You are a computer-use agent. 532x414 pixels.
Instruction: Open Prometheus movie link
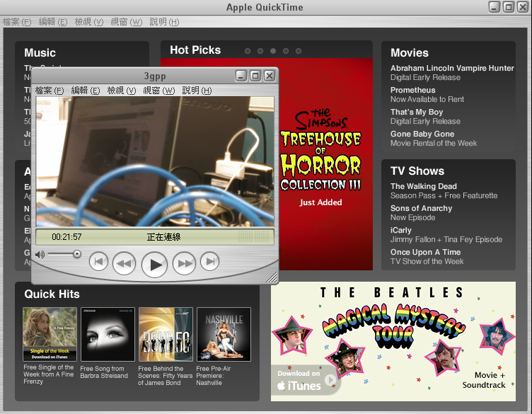[x=412, y=91]
